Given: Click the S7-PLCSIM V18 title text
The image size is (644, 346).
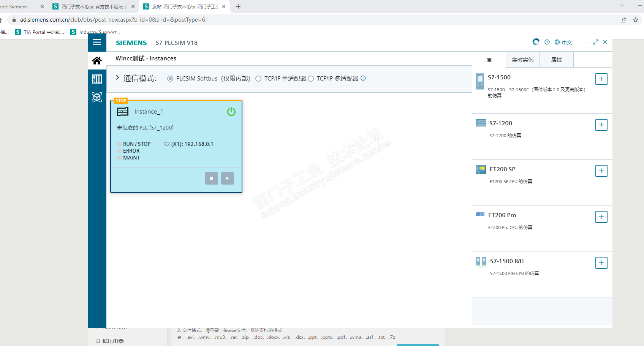Looking at the screenshot, I should 177,43.
